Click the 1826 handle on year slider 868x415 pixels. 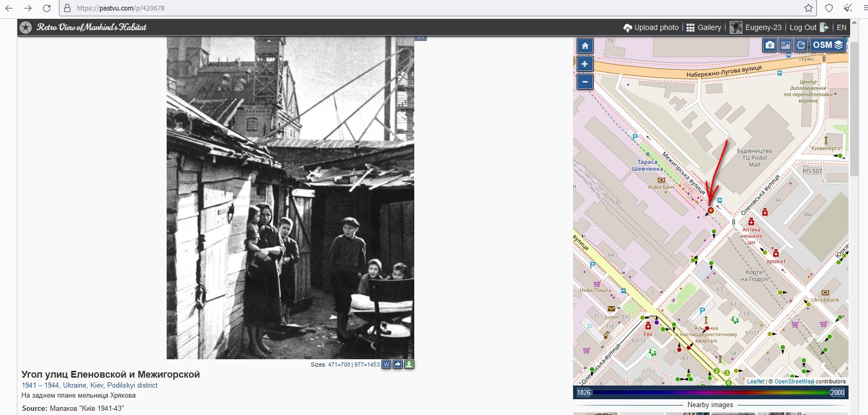pyautogui.click(x=584, y=392)
